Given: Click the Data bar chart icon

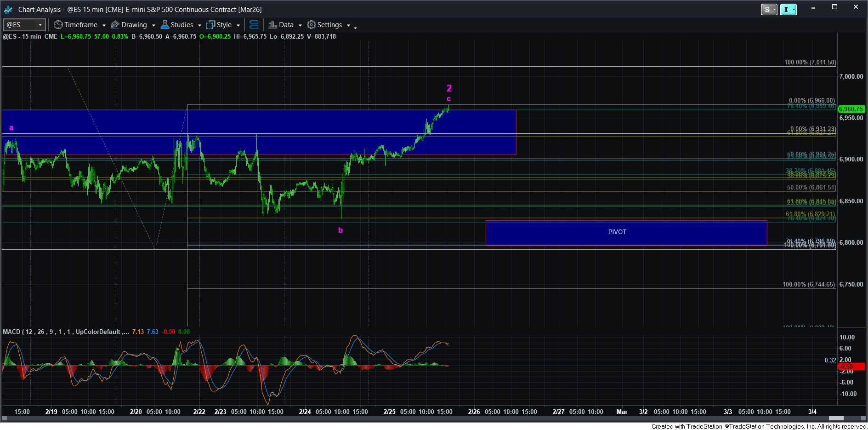Looking at the screenshot, I should click(x=272, y=25).
